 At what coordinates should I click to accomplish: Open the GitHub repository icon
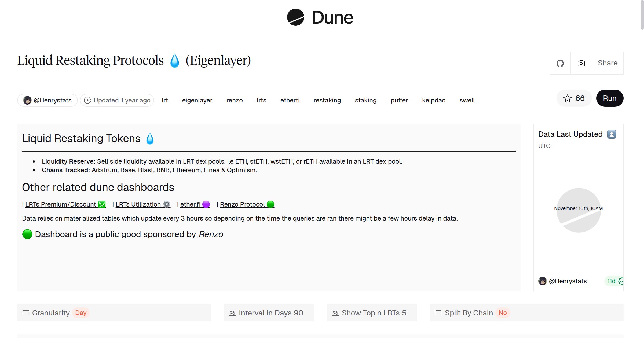pos(560,63)
